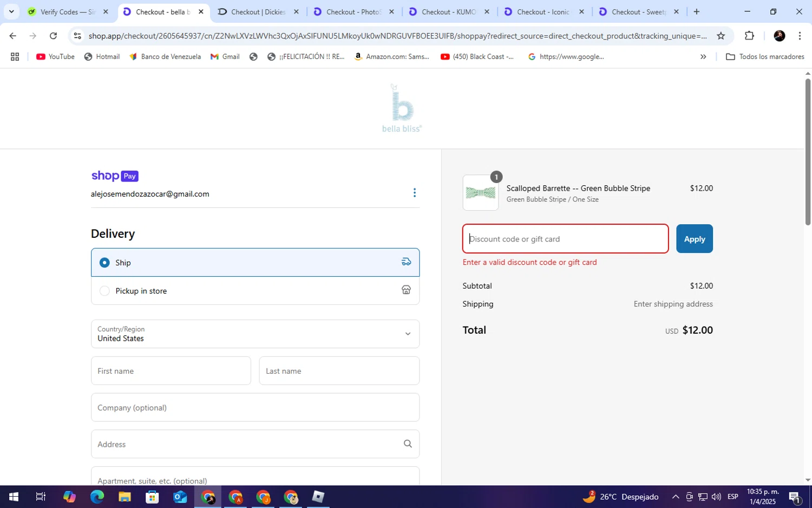Open the Chrome profile avatar

coord(780,36)
